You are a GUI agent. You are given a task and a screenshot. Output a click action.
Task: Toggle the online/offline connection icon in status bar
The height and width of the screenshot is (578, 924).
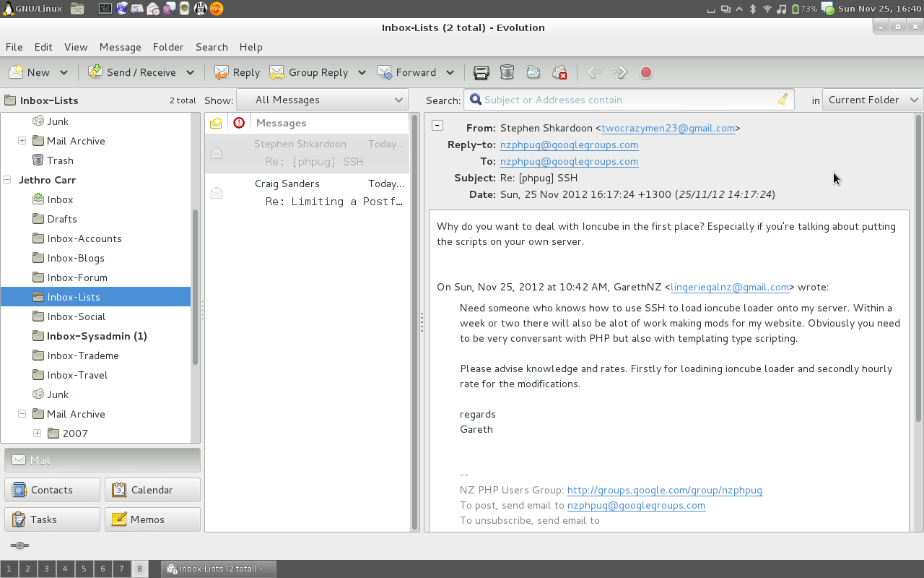[19, 545]
